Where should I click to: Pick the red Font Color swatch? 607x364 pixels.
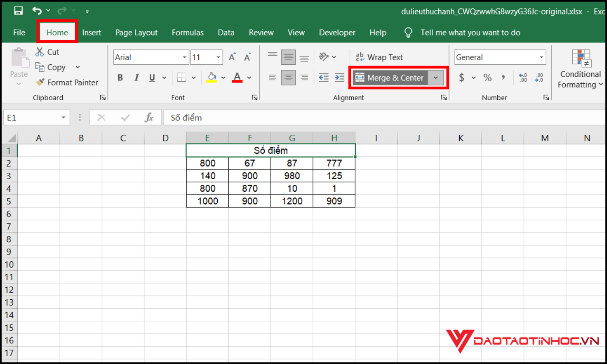click(237, 77)
